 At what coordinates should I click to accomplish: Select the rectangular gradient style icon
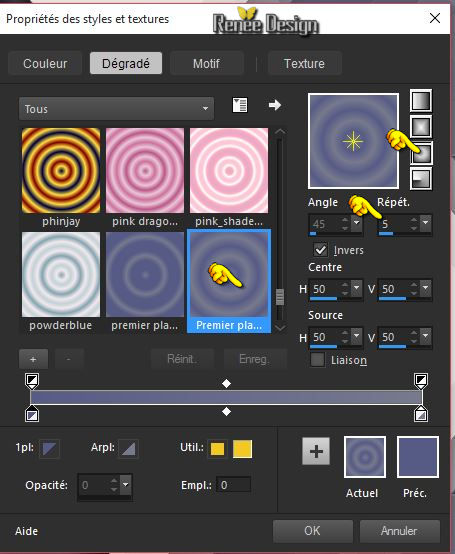pos(421,127)
